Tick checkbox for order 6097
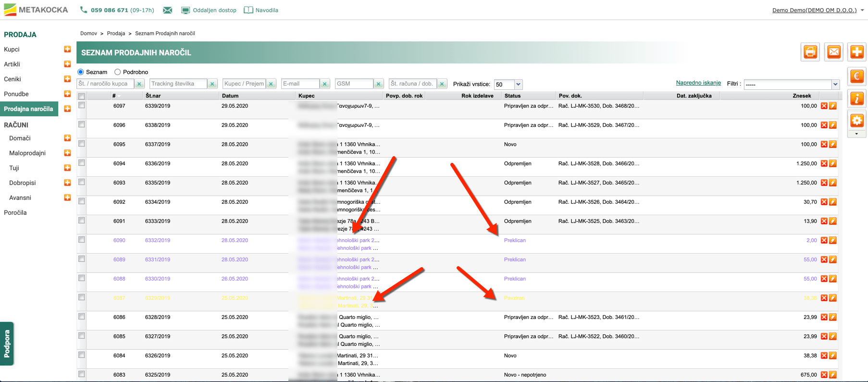 pyautogui.click(x=82, y=105)
